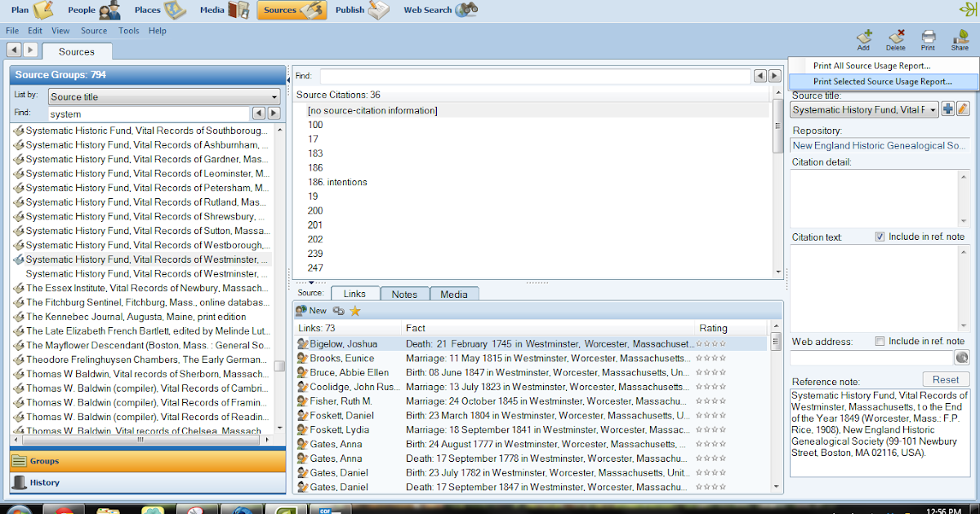Click next match arrow beside system find box
Screen dimensions: 980x514
(x=274, y=113)
